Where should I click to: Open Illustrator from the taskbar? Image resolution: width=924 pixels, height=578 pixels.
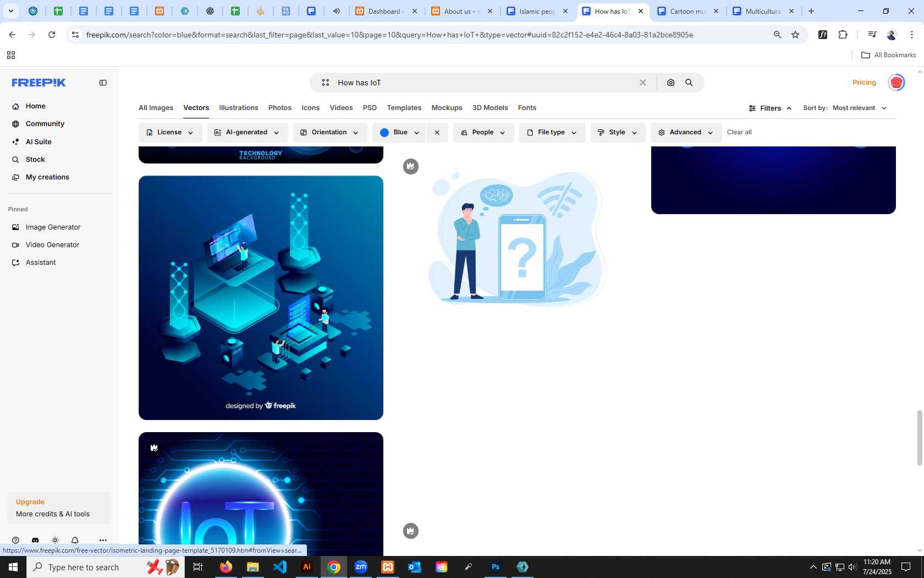[307, 567]
